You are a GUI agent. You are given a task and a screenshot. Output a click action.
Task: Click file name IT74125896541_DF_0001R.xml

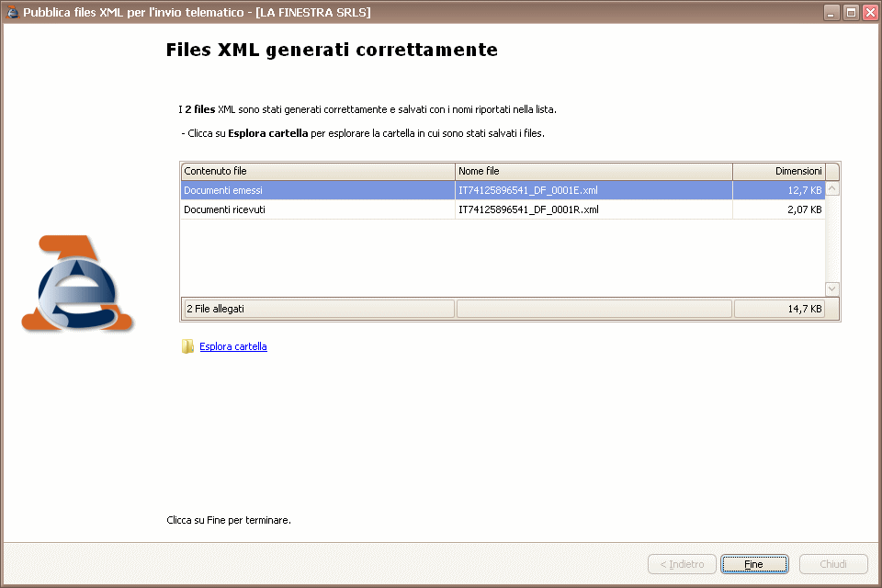528,209
